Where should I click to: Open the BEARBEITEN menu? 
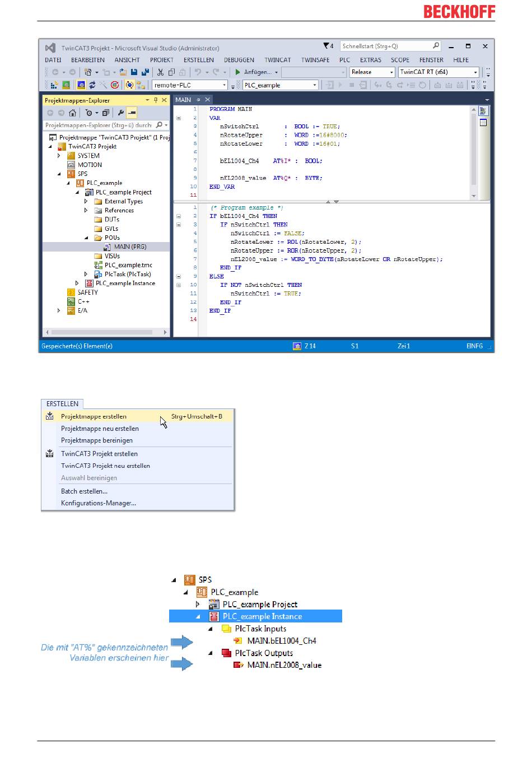(88, 60)
